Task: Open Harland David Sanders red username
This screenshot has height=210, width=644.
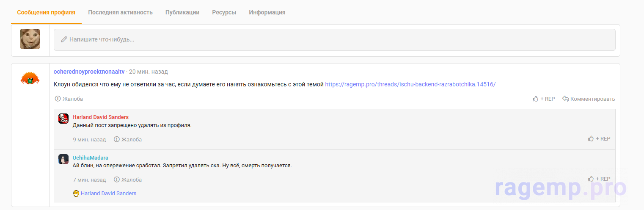Action: point(101,117)
